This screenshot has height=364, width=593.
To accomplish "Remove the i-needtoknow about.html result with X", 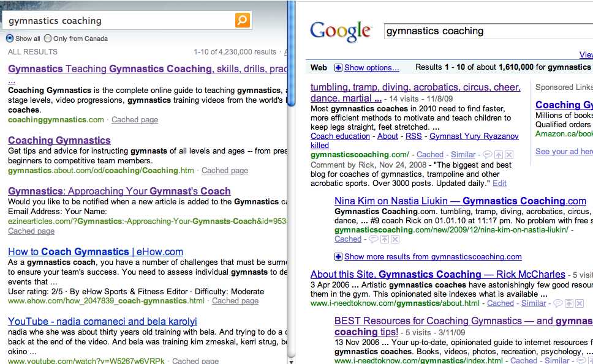I will [579, 303].
